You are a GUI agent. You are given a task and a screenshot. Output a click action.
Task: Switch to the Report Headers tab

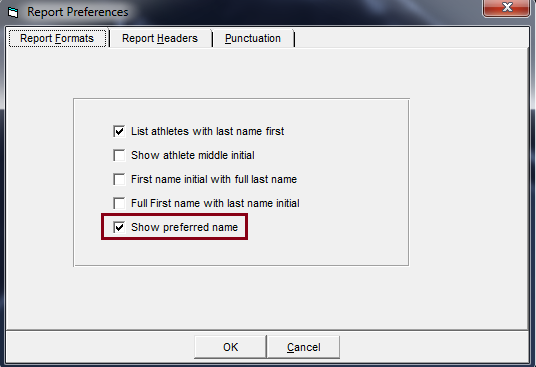pos(160,38)
